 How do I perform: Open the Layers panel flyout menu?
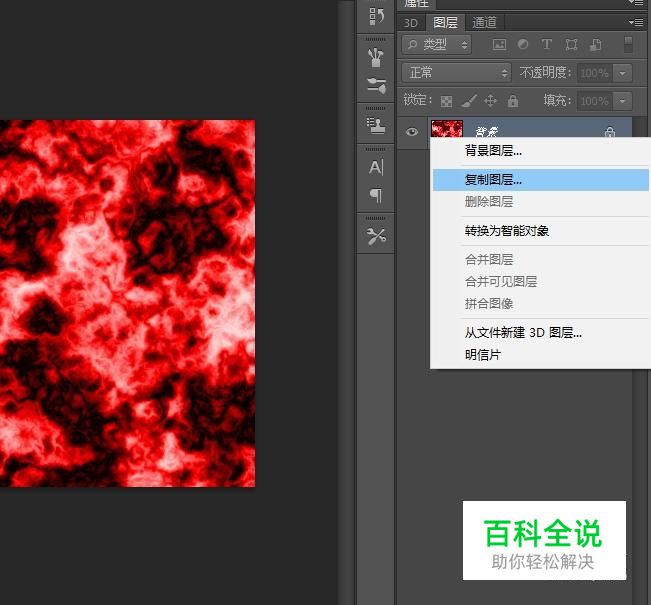tap(636, 22)
